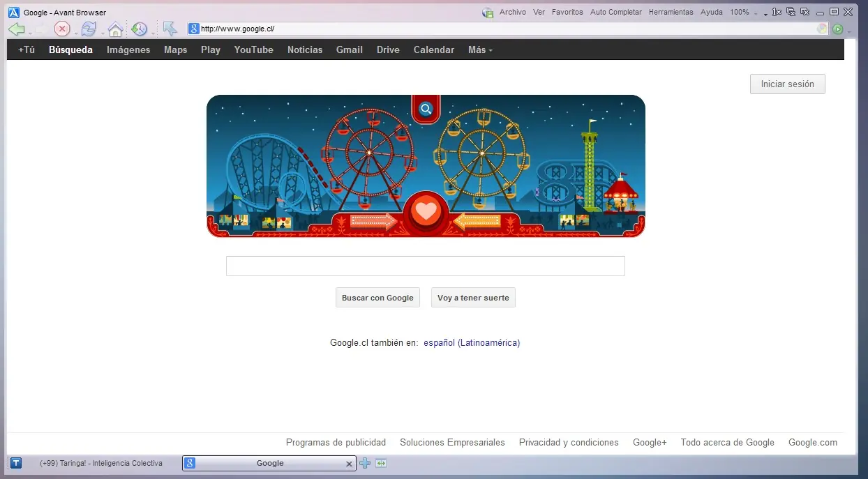
Task: Stop loading with the red X icon
Action: point(62,29)
